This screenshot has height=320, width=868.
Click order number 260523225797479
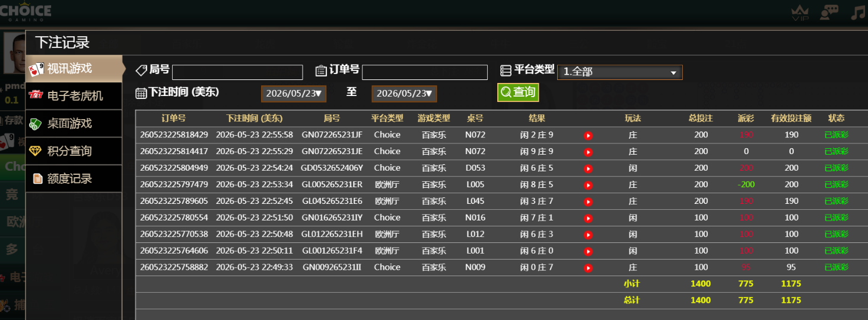tap(174, 184)
